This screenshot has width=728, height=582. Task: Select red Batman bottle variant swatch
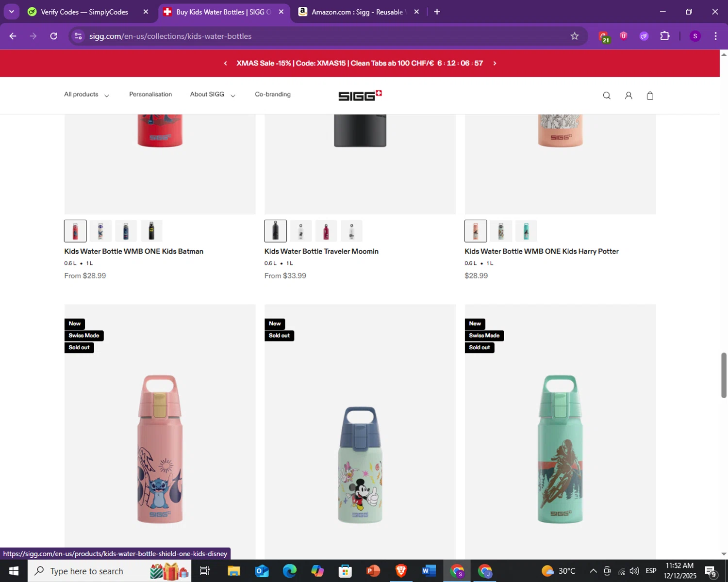[75, 231]
